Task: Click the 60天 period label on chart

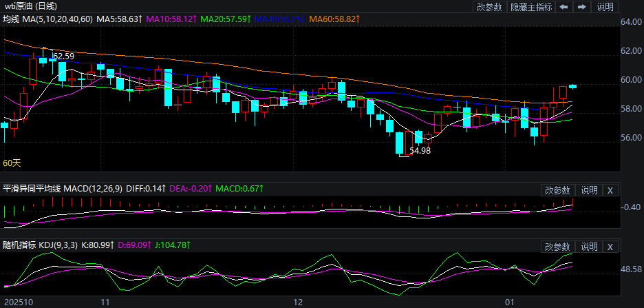Action: (12, 163)
